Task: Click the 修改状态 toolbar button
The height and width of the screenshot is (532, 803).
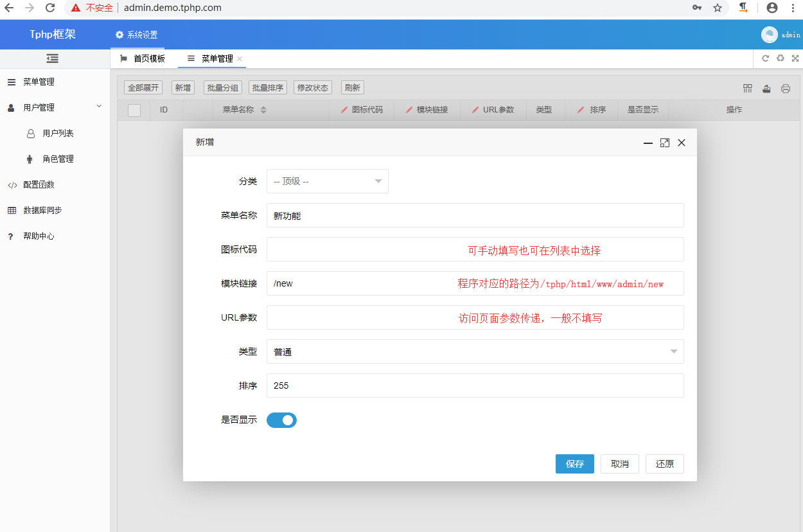Action: pos(312,88)
